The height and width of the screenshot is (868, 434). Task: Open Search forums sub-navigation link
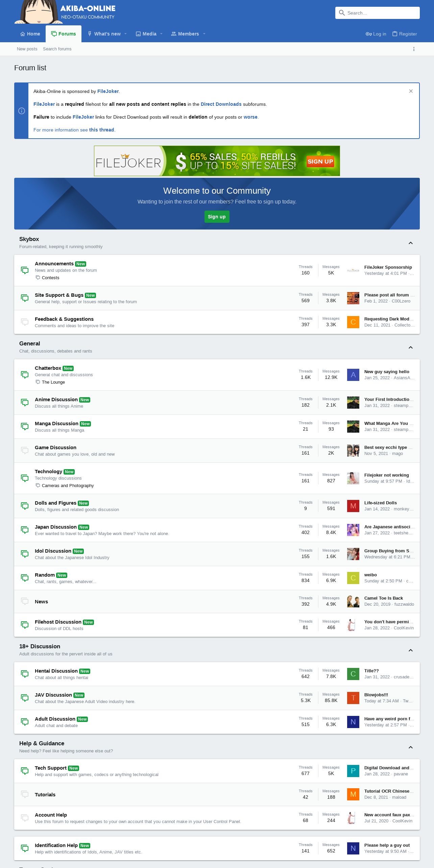[x=57, y=49]
